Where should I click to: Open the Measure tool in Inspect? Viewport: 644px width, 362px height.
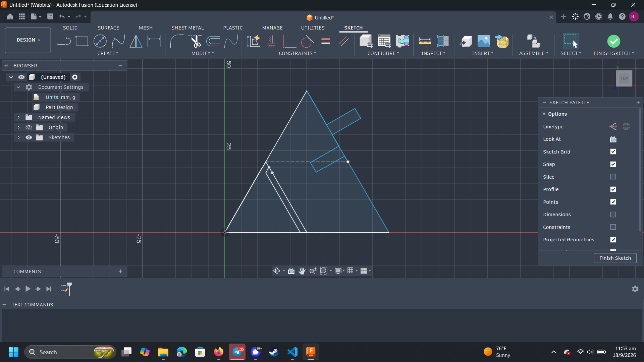click(425, 42)
